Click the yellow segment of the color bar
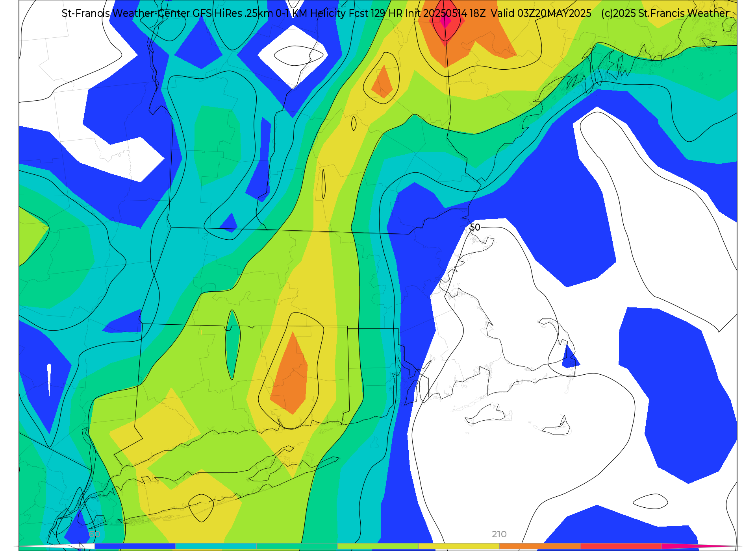 [459, 546]
